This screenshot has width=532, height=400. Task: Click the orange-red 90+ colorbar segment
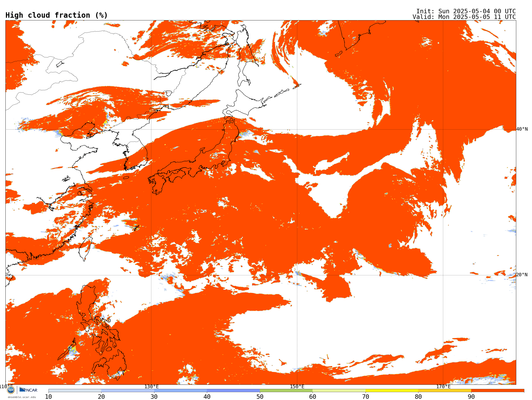[498, 391]
